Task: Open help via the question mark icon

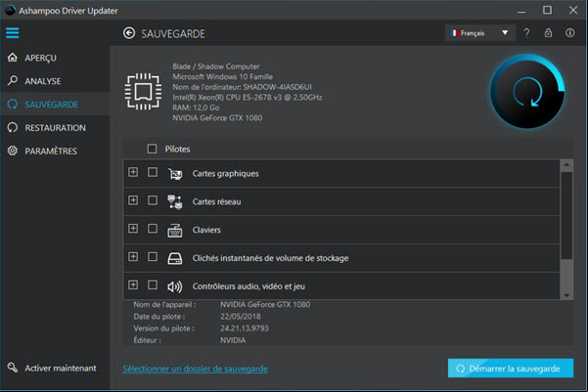Action: (x=526, y=33)
